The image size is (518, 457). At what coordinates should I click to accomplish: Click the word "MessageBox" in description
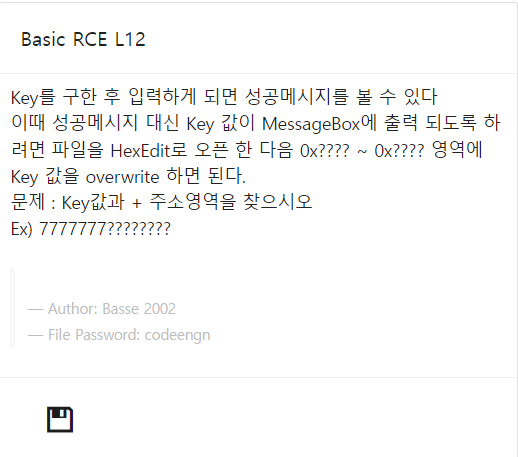[311, 124]
